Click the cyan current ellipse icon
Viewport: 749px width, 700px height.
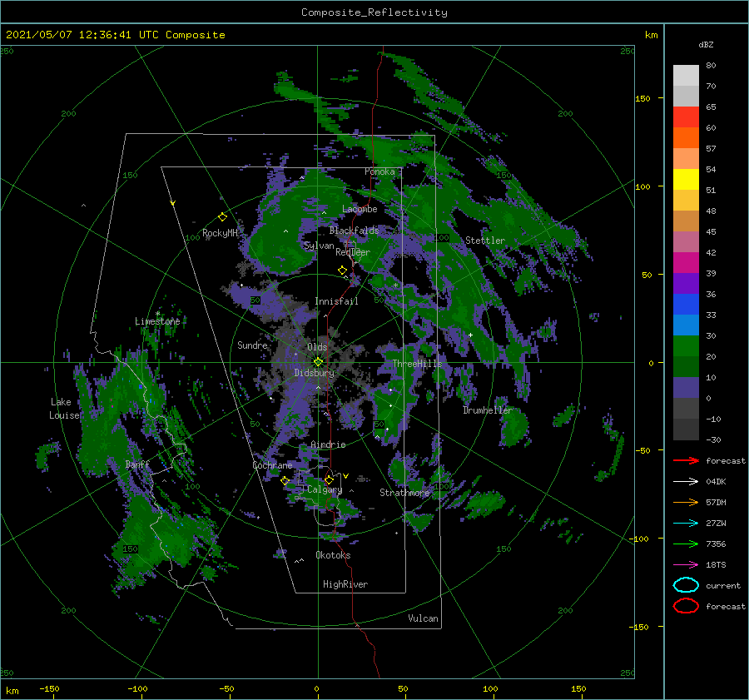(x=686, y=585)
